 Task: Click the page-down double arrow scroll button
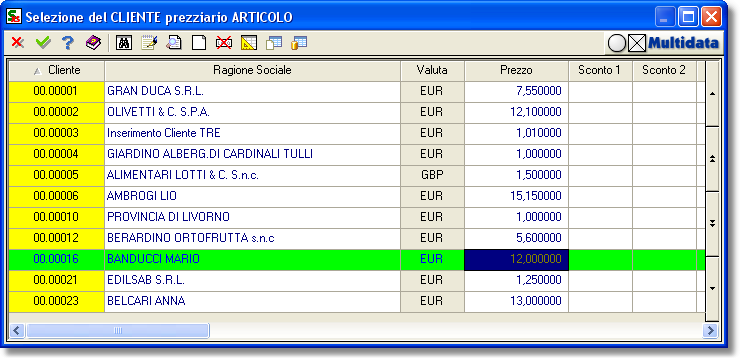pos(713,224)
